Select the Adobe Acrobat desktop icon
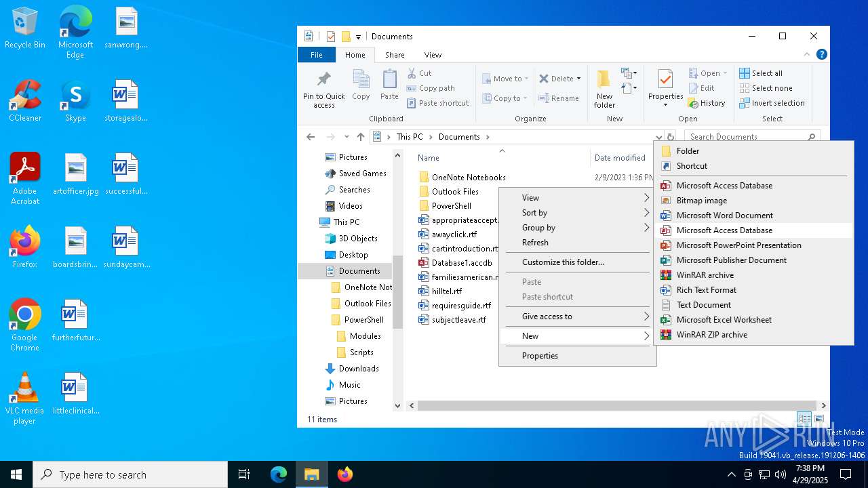This screenshot has height=488, width=868. tap(25, 179)
